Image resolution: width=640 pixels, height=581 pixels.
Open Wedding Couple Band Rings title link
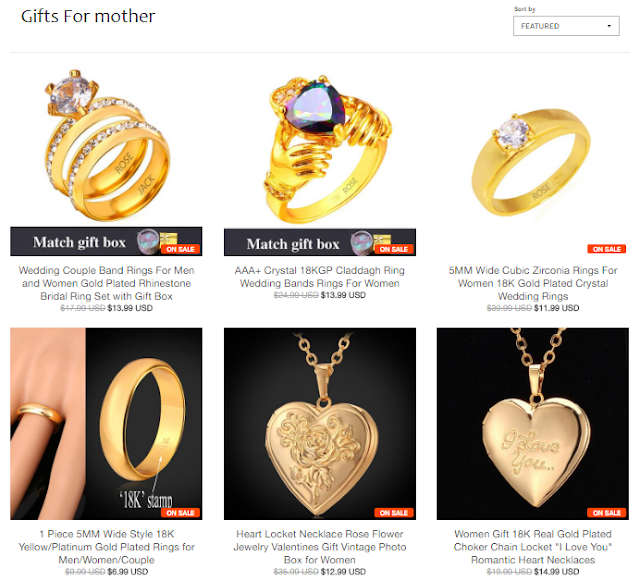[x=106, y=283]
